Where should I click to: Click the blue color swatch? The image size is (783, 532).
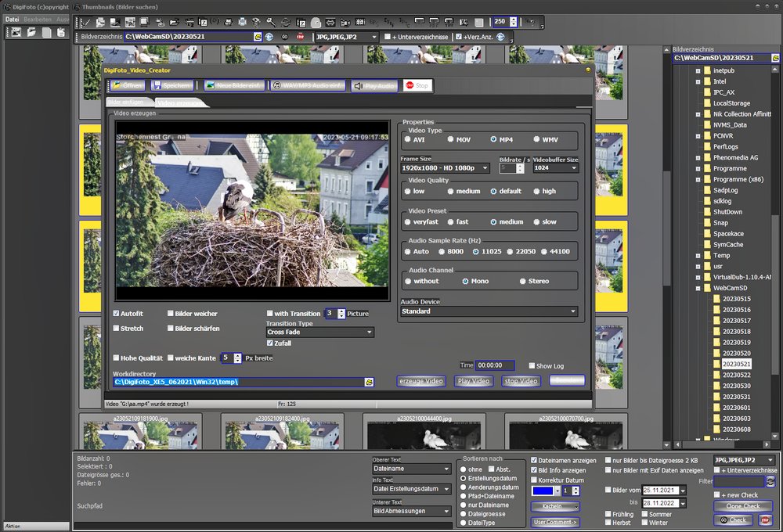tap(543, 491)
